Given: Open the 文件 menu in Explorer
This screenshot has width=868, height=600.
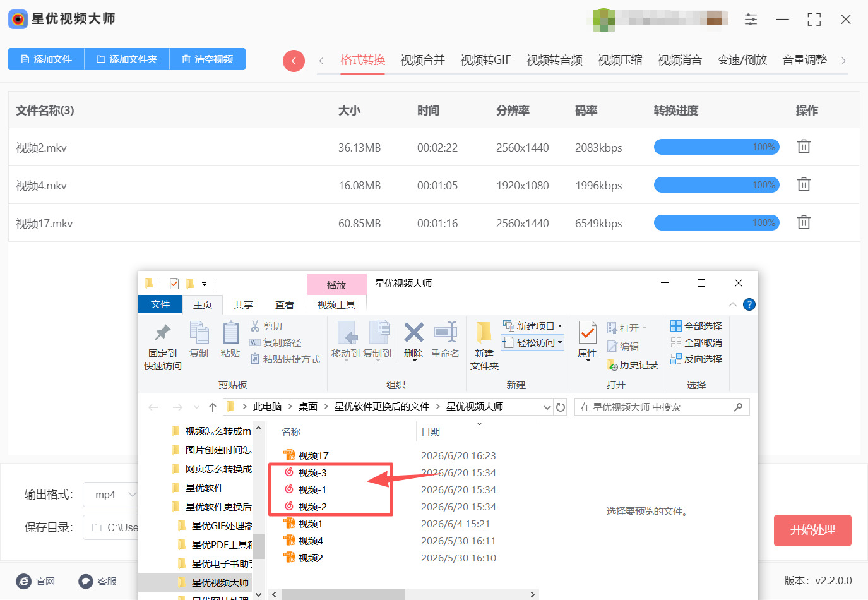Looking at the screenshot, I should [x=160, y=304].
